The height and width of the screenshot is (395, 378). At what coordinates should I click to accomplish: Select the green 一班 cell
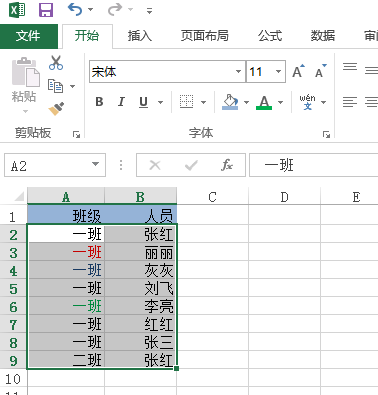66,306
